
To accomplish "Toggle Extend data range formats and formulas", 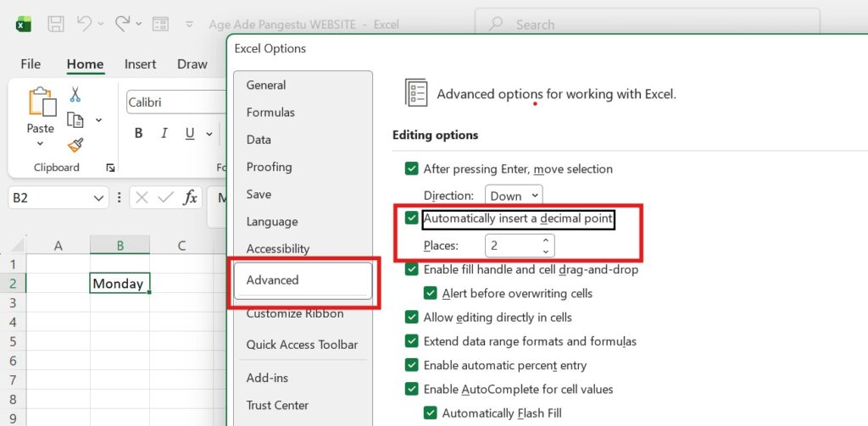I will (x=411, y=341).
